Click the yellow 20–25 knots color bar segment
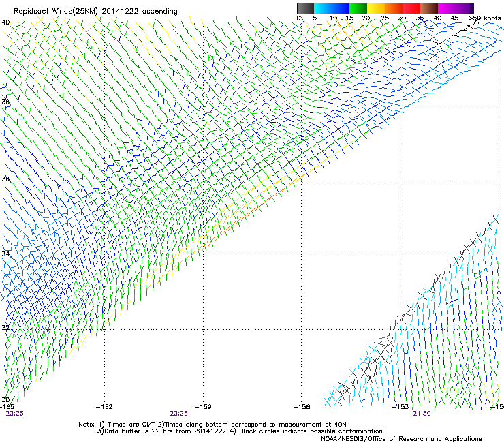 [x=376, y=8]
